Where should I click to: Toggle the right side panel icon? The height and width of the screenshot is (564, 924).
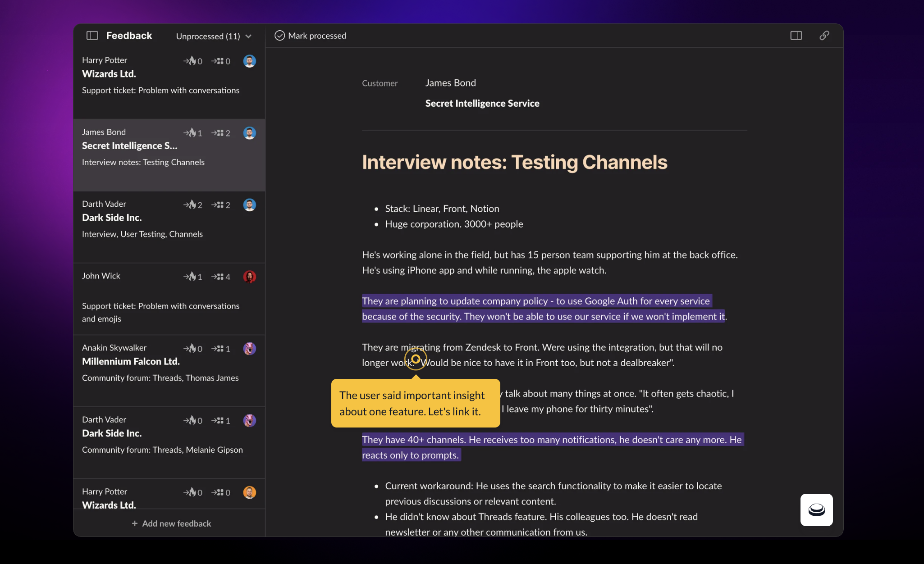click(x=796, y=36)
